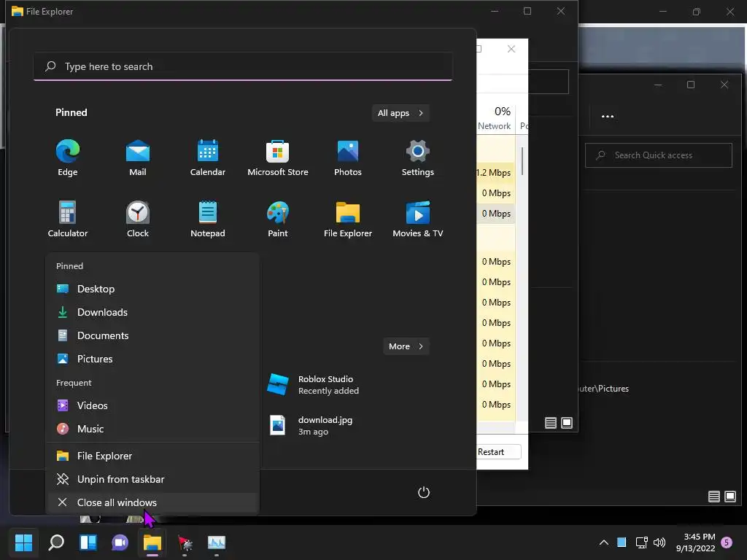Click the network tray icon
Image resolution: width=747 pixels, height=560 pixels.
pos(641,542)
